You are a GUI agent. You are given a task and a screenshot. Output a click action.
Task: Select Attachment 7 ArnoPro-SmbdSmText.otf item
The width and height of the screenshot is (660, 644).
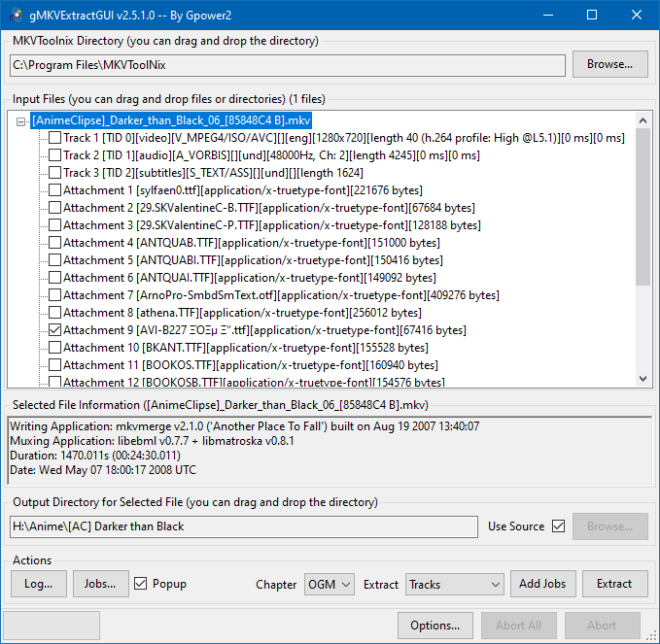281,295
